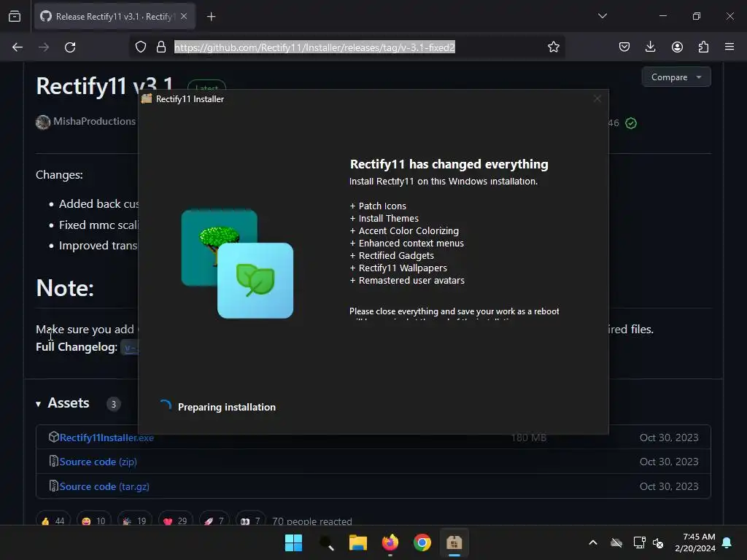Reload the GitHub release page
747x560 pixels.
coord(70,47)
